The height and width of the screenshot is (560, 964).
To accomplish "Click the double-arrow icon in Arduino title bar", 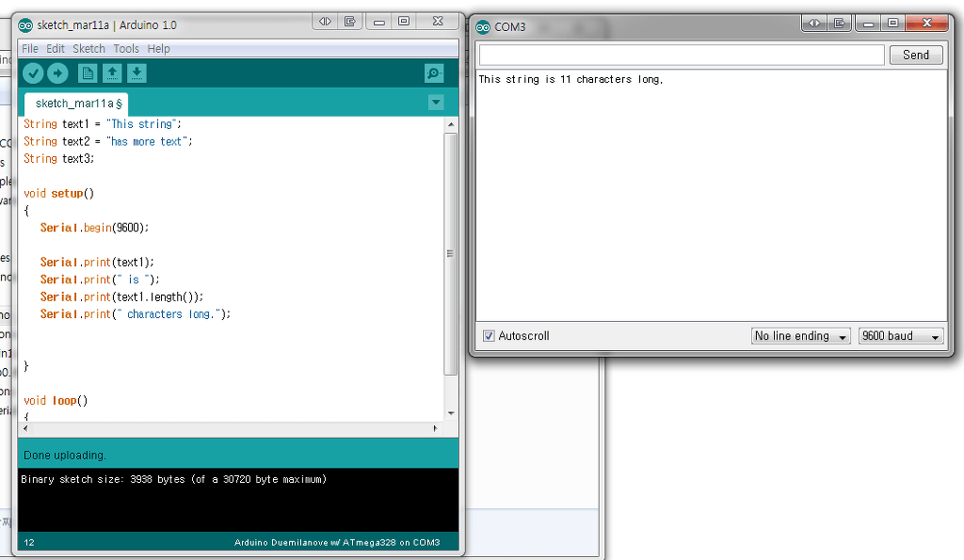I will 325,22.
